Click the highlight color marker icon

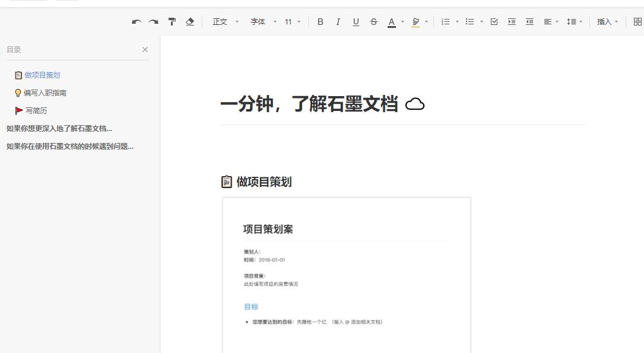tap(415, 22)
